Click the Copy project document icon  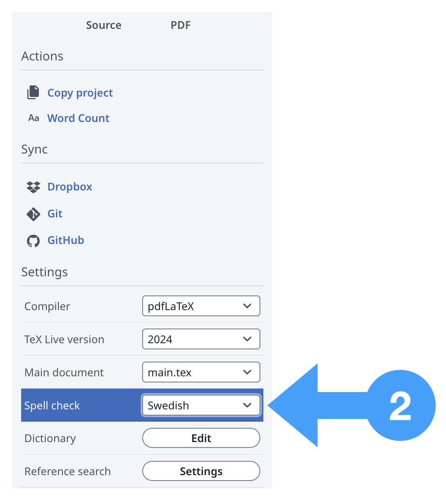pos(33,93)
